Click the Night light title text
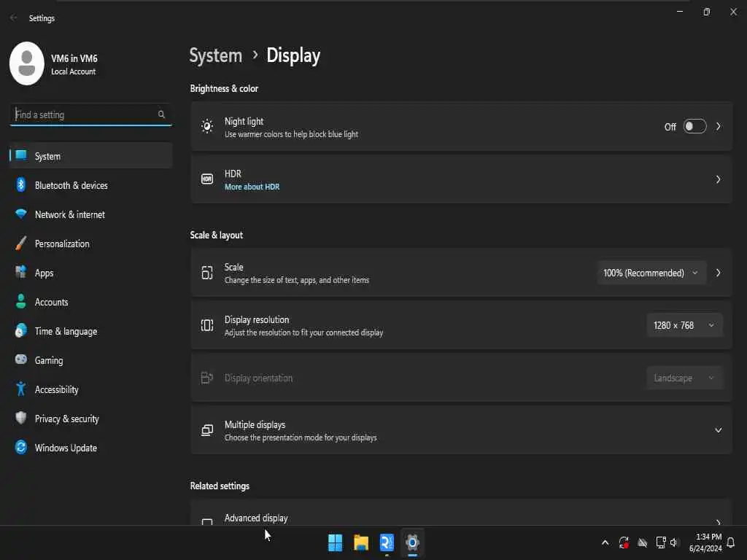This screenshot has width=747, height=560. click(244, 122)
